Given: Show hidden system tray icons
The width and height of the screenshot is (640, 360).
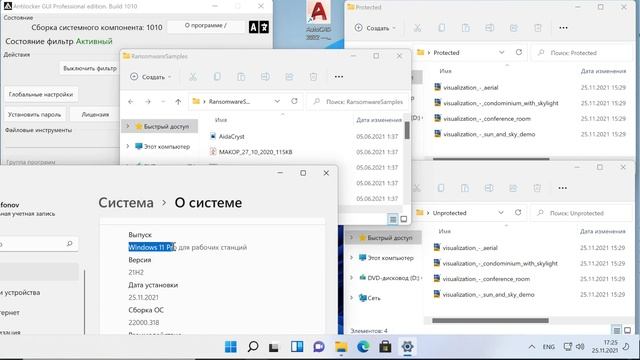Looking at the screenshot, I should pos(531,347).
